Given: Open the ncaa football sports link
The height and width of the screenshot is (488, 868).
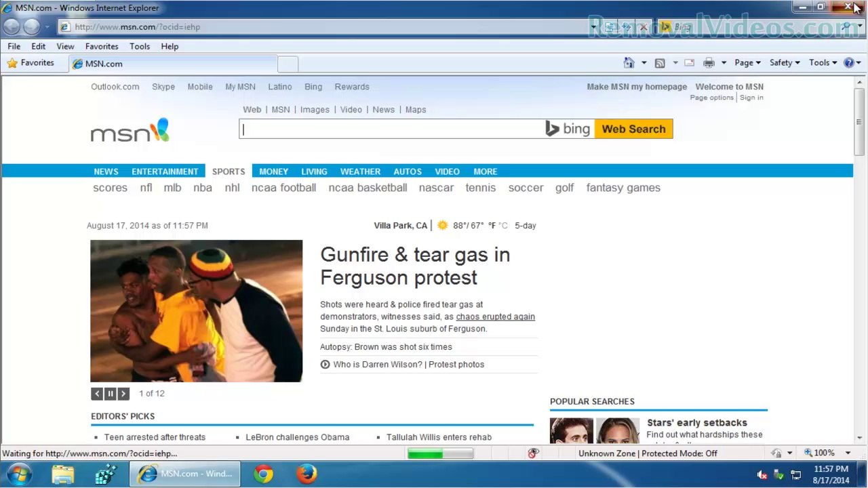Looking at the screenshot, I should pyautogui.click(x=283, y=188).
